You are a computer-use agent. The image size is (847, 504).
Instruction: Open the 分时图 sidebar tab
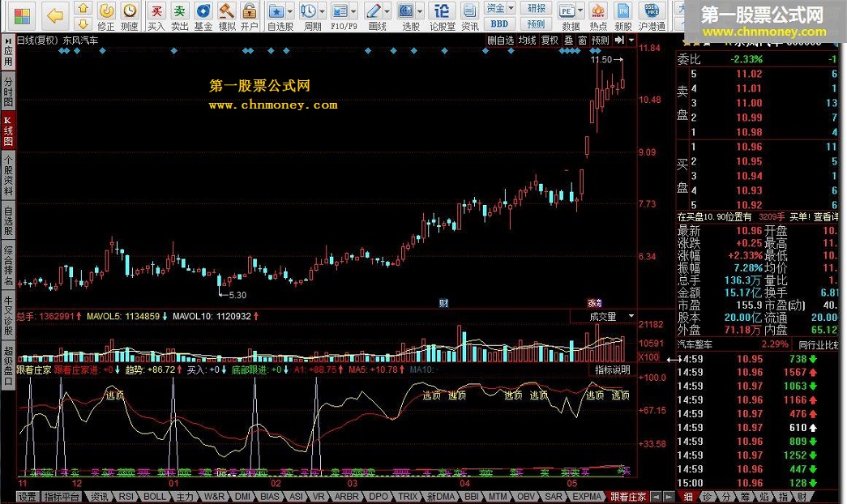coord(8,91)
